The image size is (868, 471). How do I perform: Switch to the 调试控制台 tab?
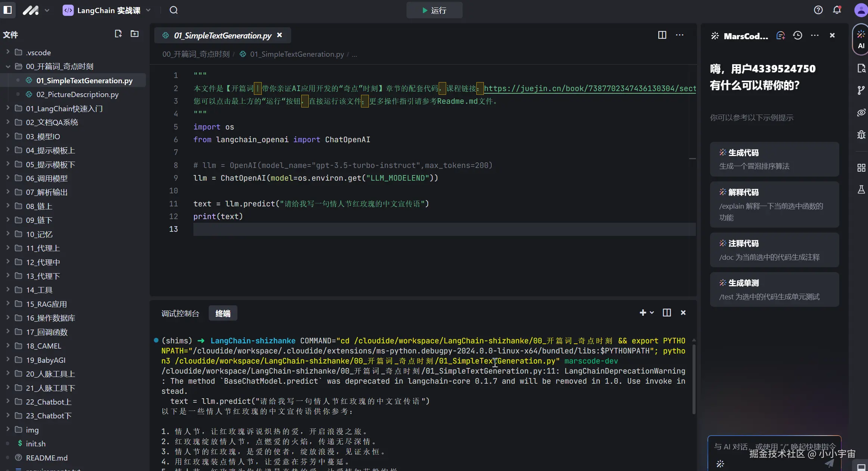(180, 314)
